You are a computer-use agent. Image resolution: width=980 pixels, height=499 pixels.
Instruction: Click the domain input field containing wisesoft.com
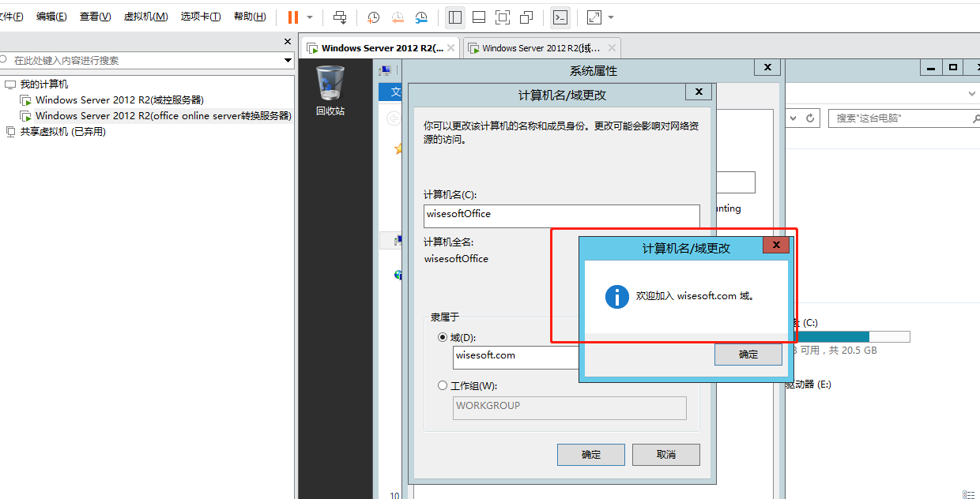516,357
